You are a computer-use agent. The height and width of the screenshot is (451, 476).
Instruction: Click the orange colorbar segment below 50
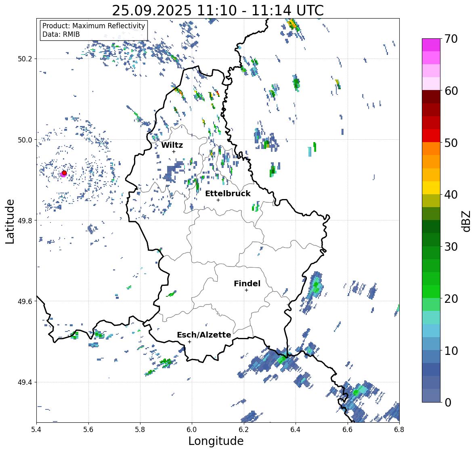click(431, 149)
